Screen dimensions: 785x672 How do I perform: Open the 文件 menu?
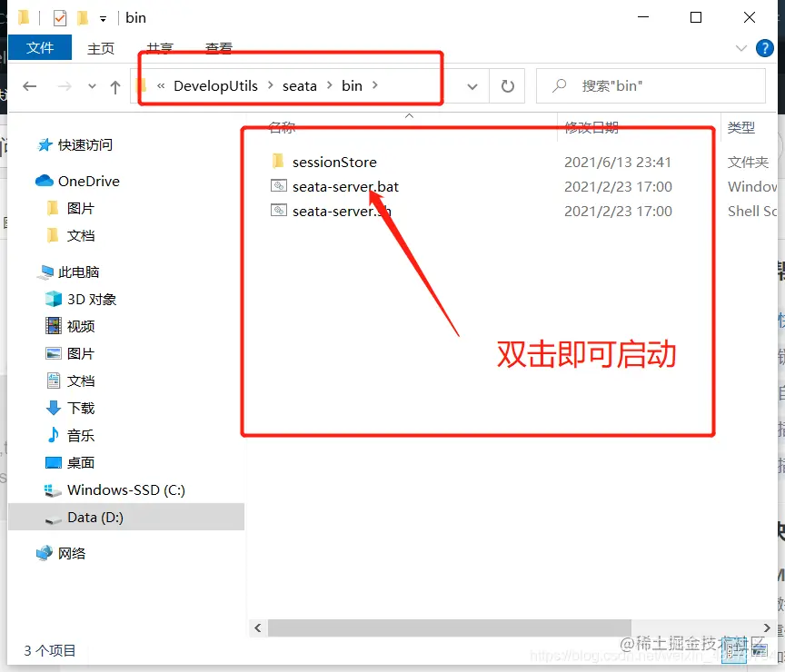click(40, 48)
